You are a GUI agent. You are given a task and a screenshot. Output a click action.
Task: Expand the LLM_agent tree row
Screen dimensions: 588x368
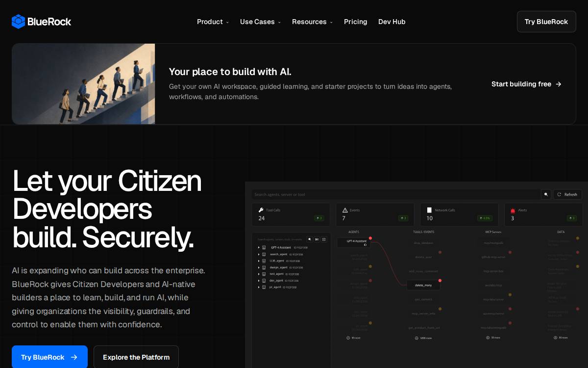[x=259, y=261]
